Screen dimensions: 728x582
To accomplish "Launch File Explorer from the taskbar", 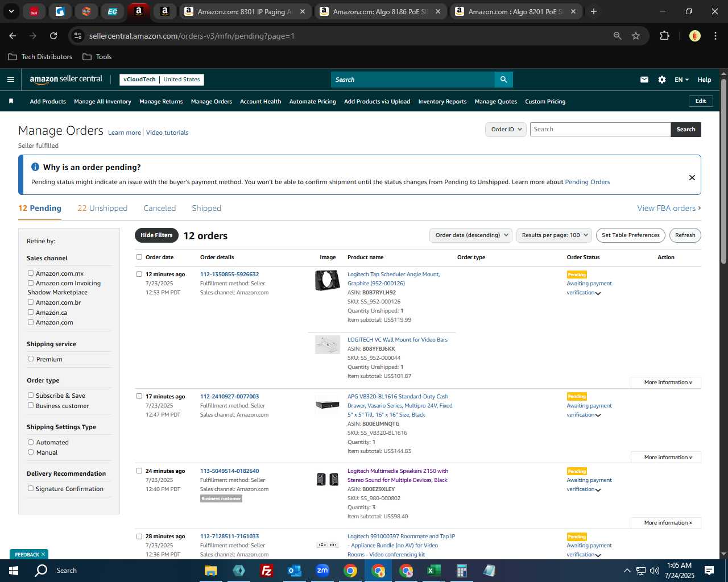I will pos(211,571).
